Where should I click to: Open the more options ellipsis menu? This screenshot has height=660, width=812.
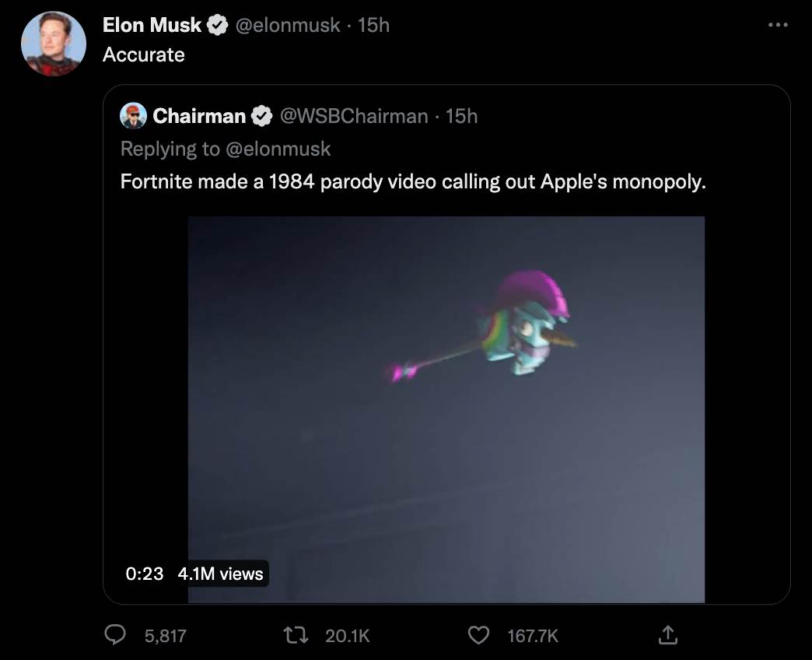point(777,24)
